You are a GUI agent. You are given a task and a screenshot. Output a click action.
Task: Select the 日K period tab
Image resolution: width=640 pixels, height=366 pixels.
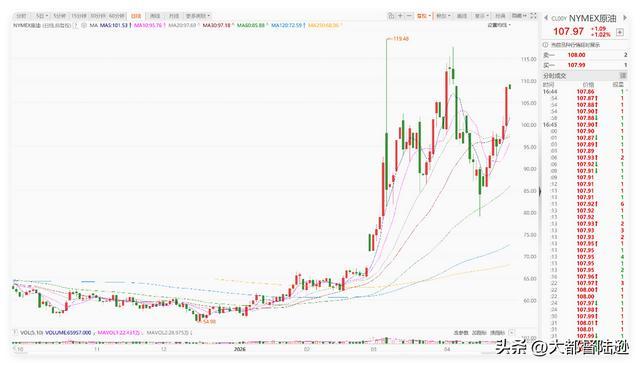click(x=136, y=16)
